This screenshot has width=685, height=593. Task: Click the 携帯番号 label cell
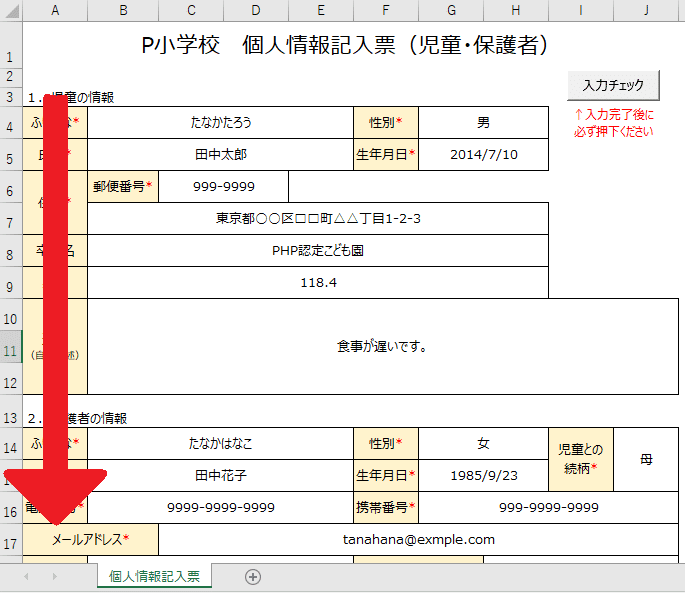[x=386, y=507]
